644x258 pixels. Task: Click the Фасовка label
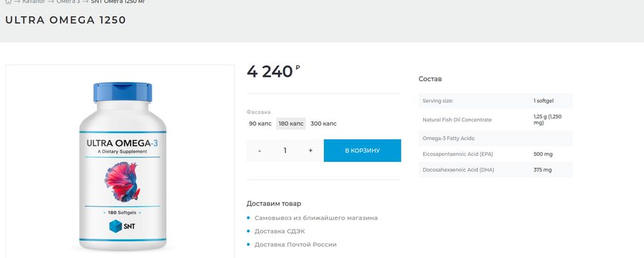coord(258,112)
